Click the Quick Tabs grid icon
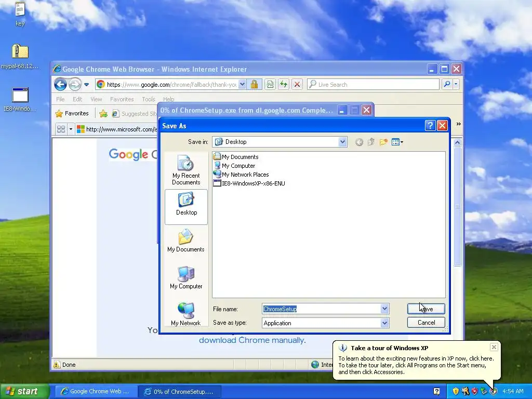This screenshot has height=399, width=532. tap(61, 129)
